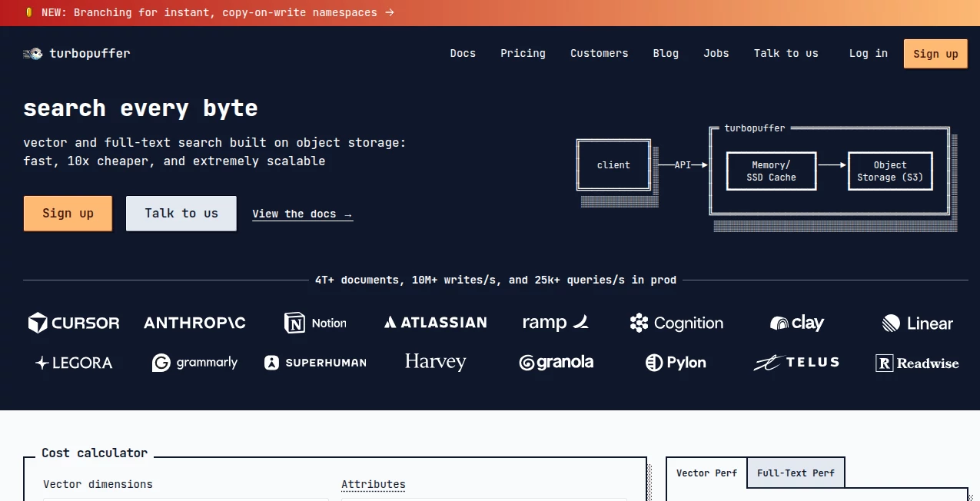This screenshot has height=501, width=980.
Task: Click the Anthropic customer logo
Action: [x=194, y=323]
